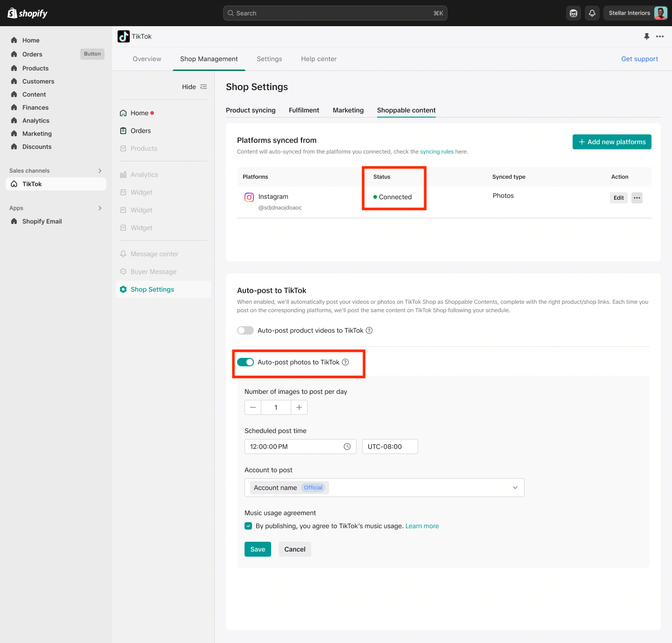672x643 pixels.
Task: Click the Search field
Action: pyautogui.click(x=335, y=13)
